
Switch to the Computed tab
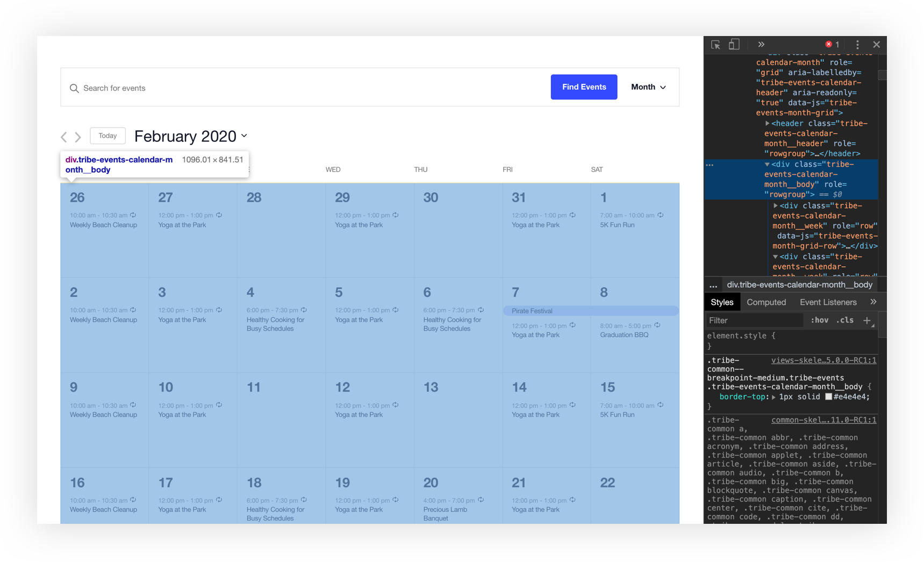click(766, 302)
